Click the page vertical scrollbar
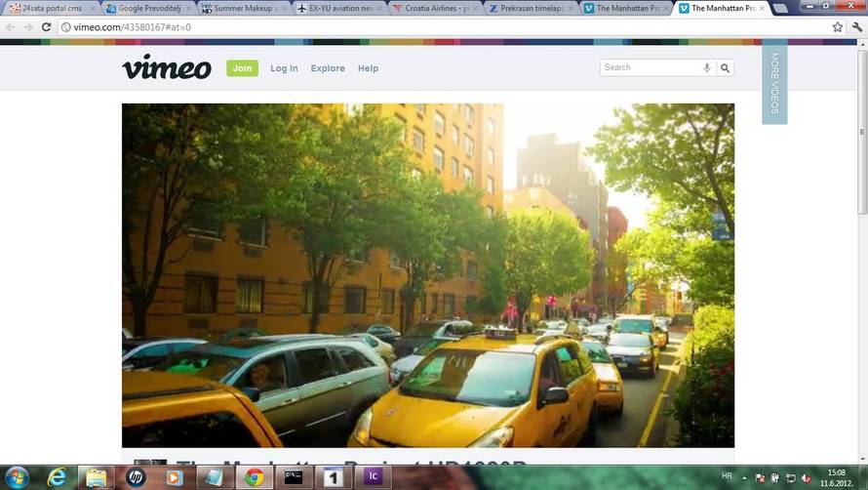Image resolution: width=868 pixels, height=490 pixels. [862, 133]
